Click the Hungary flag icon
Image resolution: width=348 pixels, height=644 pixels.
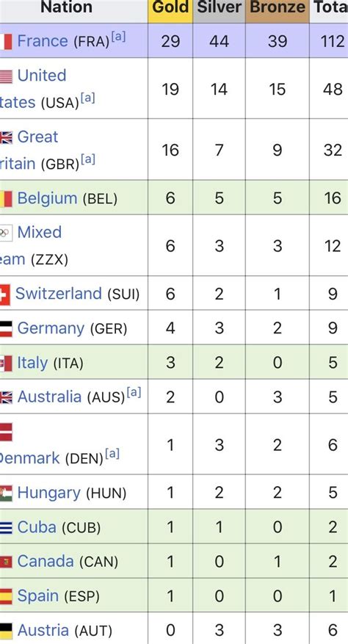(6, 493)
